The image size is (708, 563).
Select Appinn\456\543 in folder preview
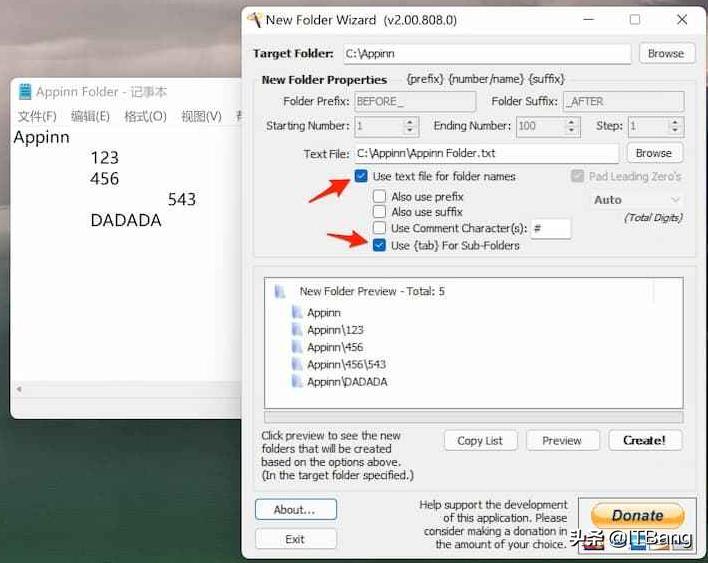[346, 364]
